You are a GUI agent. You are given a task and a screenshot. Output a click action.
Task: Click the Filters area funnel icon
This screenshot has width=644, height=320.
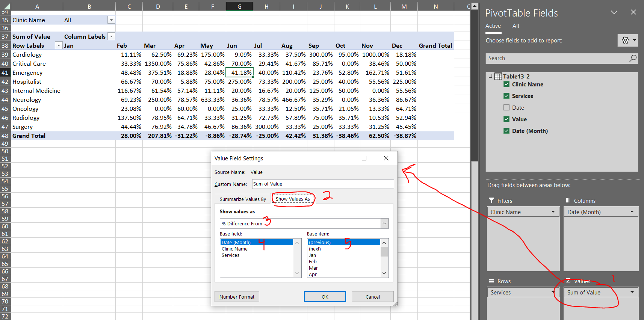[491, 201]
